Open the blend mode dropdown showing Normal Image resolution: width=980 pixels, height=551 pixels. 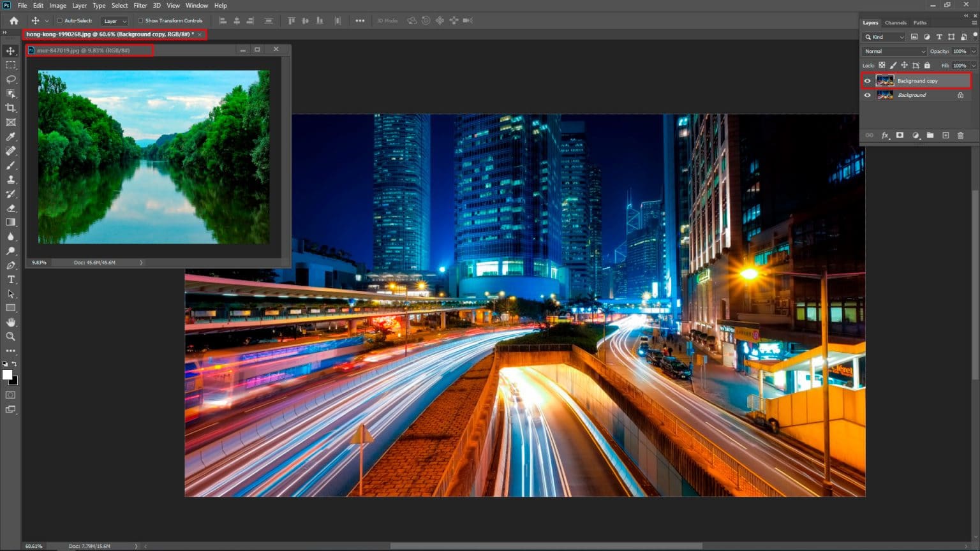tap(893, 51)
